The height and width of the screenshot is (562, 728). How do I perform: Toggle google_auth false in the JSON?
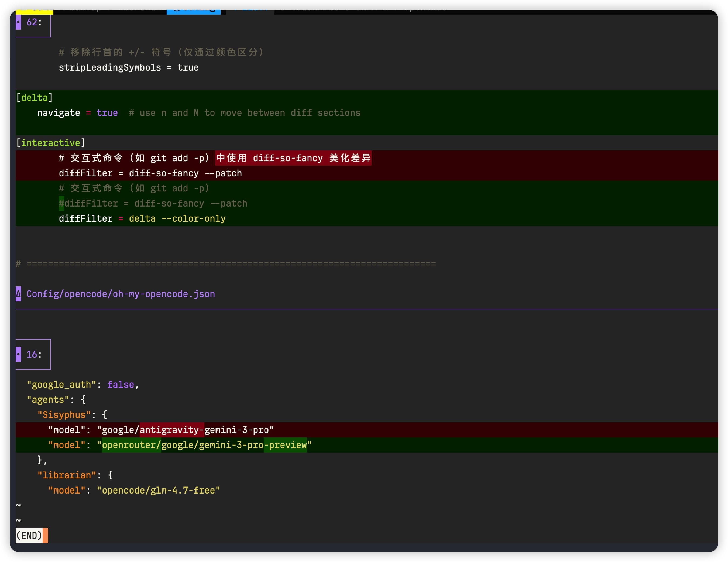tap(120, 384)
